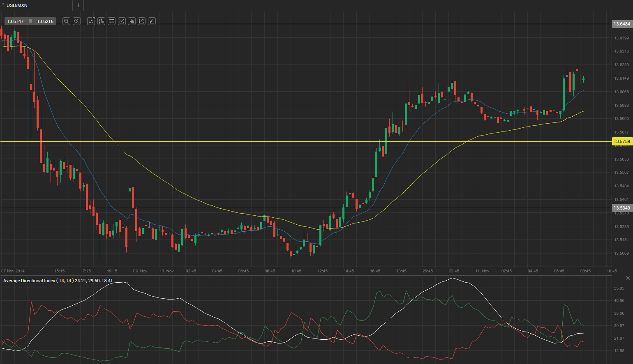The height and width of the screenshot is (364, 633).
Task: Click the 13.5349 price level label
Action: coord(621,208)
